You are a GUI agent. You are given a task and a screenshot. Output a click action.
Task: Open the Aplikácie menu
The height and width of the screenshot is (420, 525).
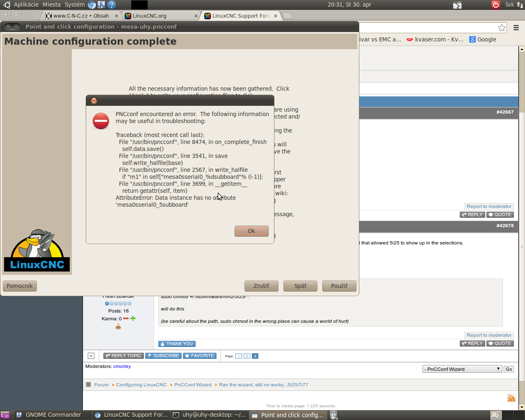click(x=26, y=5)
